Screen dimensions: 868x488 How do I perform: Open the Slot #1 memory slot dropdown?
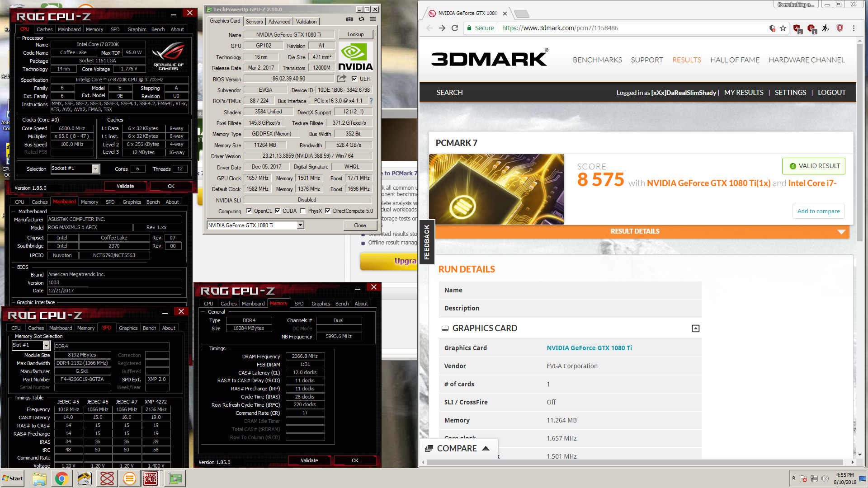pos(46,345)
